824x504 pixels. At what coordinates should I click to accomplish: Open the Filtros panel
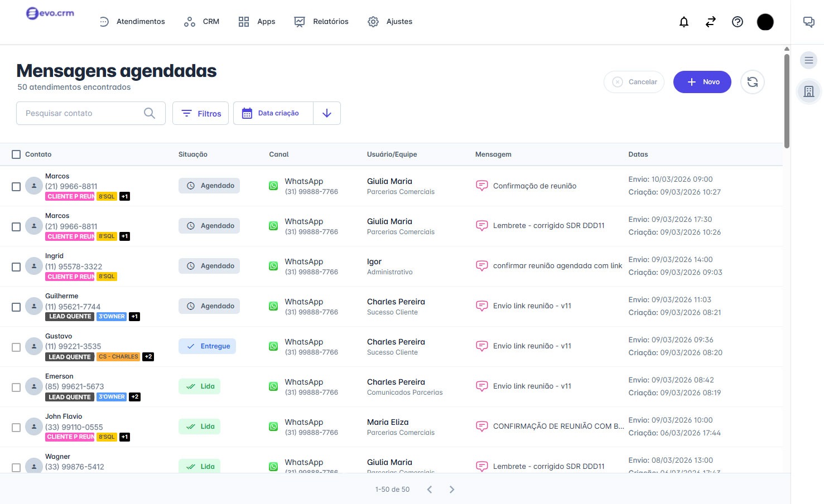point(200,113)
